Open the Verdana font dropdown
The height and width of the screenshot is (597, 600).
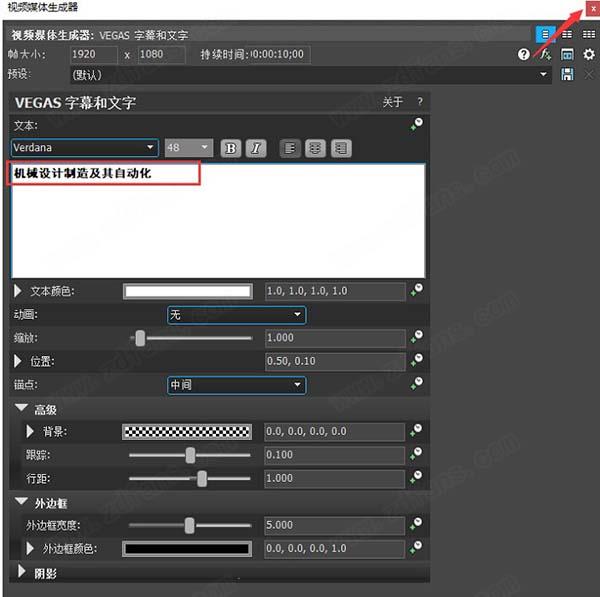point(85,148)
